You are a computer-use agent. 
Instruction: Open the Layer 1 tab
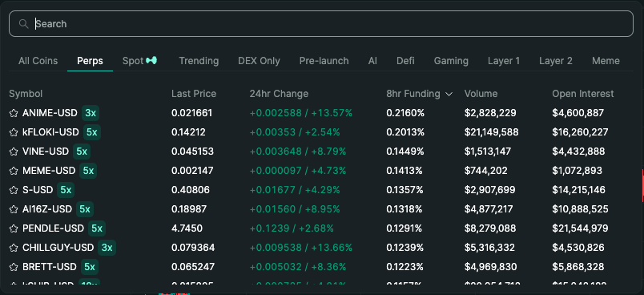tap(504, 61)
